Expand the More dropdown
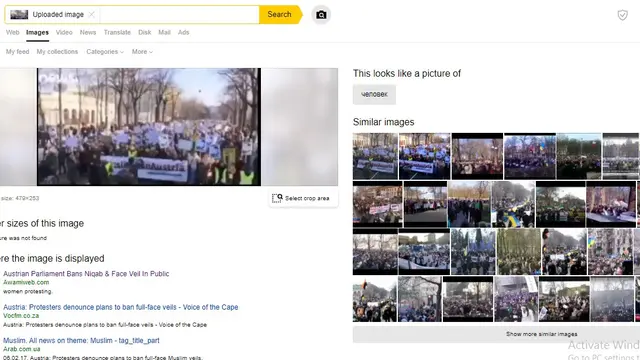The height and width of the screenshot is (360, 640). tap(142, 52)
